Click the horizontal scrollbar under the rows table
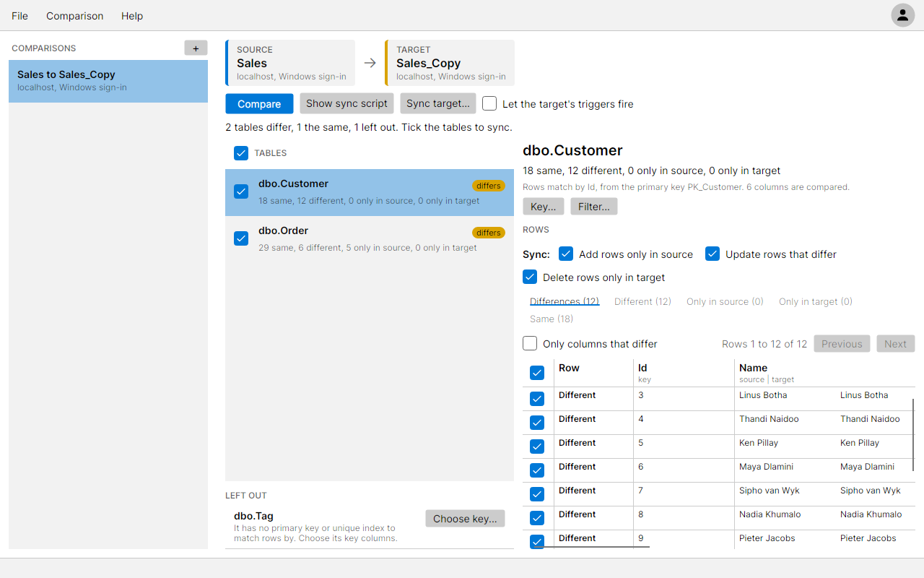924x578 pixels. pos(592,547)
